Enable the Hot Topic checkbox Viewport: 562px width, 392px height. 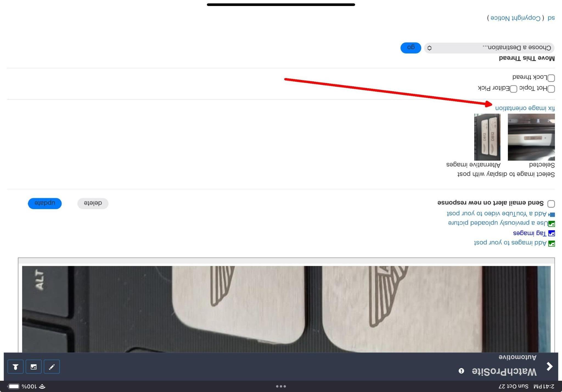(x=551, y=89)
